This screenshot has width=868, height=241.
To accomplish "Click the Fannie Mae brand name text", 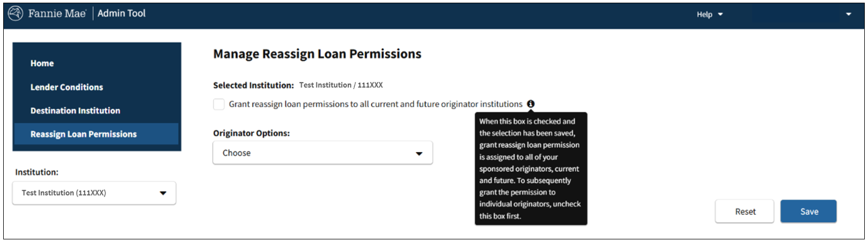I will [57, 13].
